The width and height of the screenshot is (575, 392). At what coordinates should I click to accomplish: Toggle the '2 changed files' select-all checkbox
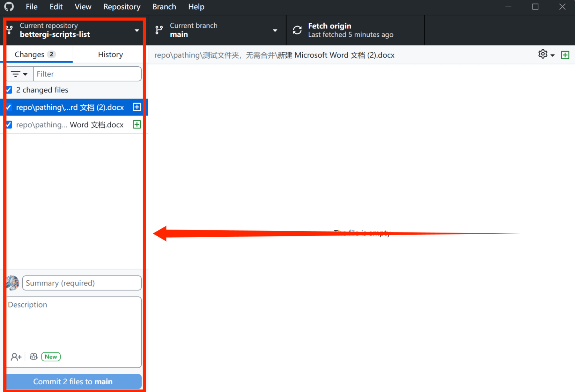9,90
